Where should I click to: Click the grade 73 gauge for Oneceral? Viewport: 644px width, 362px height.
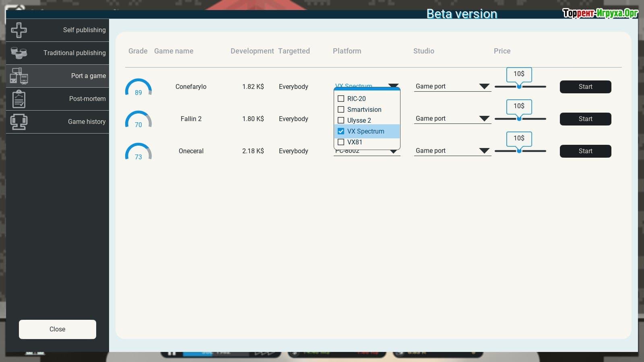pos(138,152)
